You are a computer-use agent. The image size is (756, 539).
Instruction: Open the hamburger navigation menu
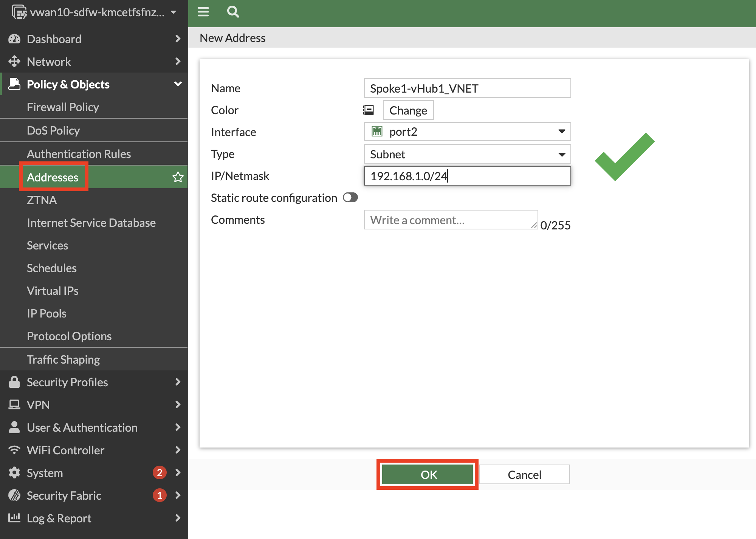coord(203,12)
